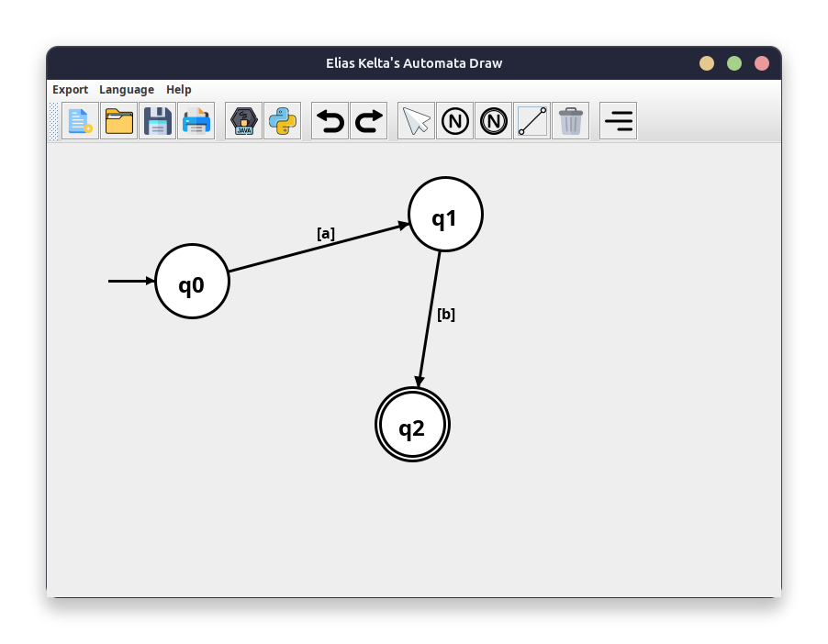Open the Language menu
Image resolution: width=828 pixels, height=644 pixels.
(x=127, y=90)
